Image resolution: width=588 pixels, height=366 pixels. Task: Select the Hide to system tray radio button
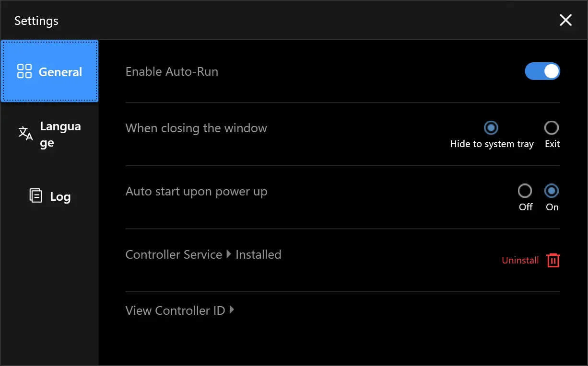pyautogui.click(x=491, y=128)
